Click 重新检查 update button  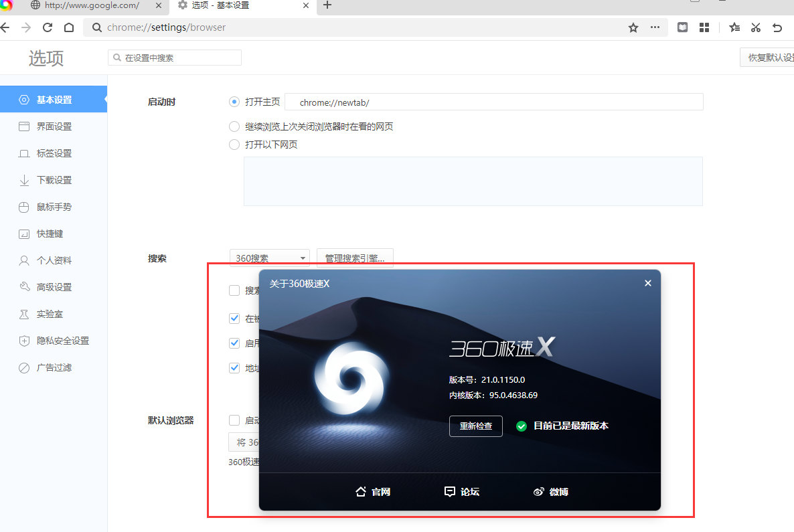click(475, 426)
